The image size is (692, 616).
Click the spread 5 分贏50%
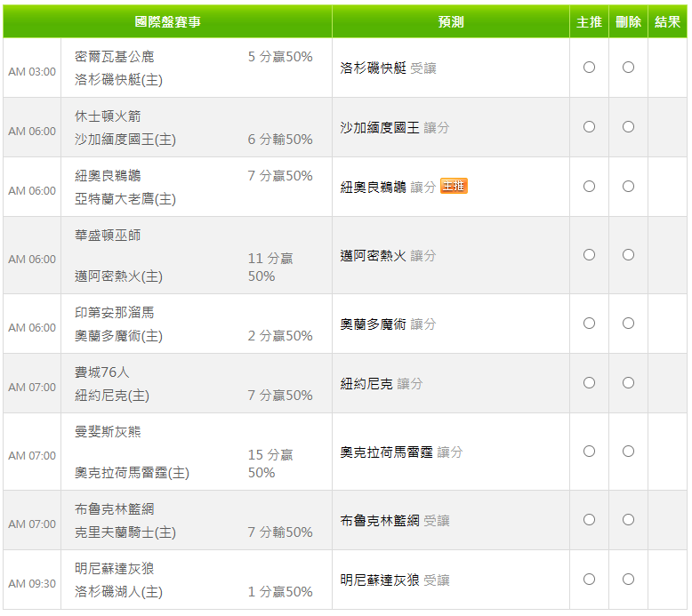[280, 57]
